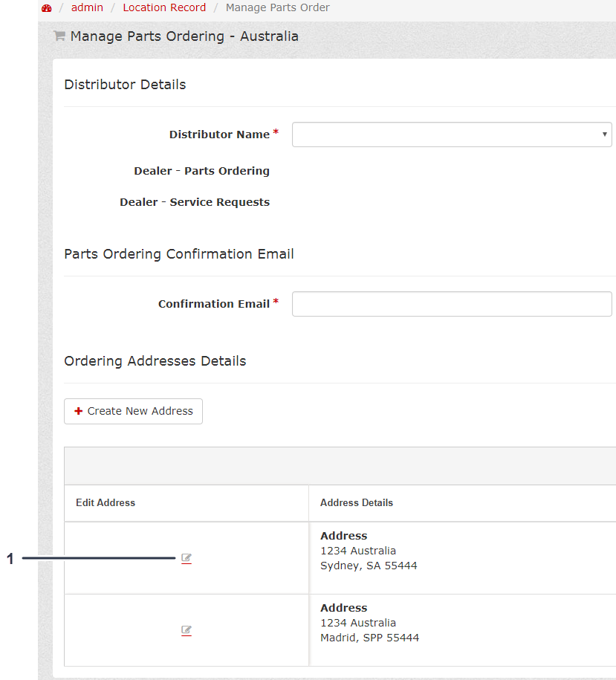The width and height of the screenshot is (616, 680).
Task: Edit the Sydney address entry
Action: [187, 558]
